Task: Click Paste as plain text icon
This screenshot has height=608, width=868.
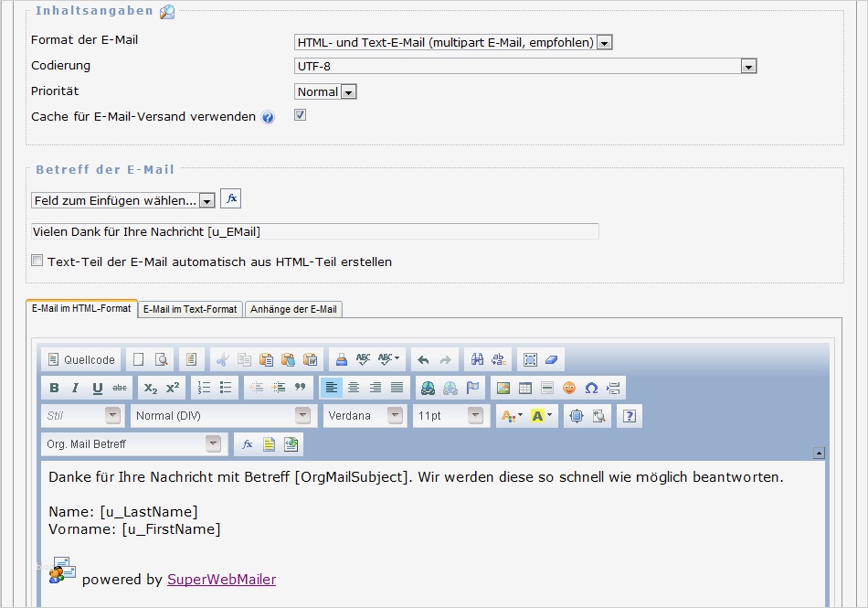Action: (x=288, y=360)
